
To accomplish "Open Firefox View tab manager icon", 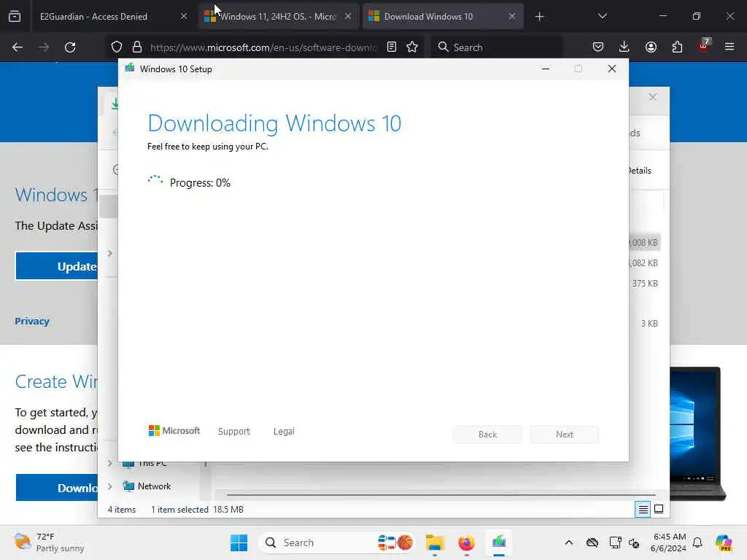I will [15, 16].
